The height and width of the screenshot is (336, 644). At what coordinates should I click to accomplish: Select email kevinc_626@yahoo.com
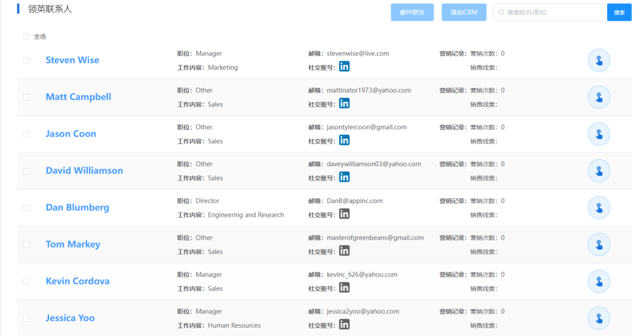pos(362,275)
